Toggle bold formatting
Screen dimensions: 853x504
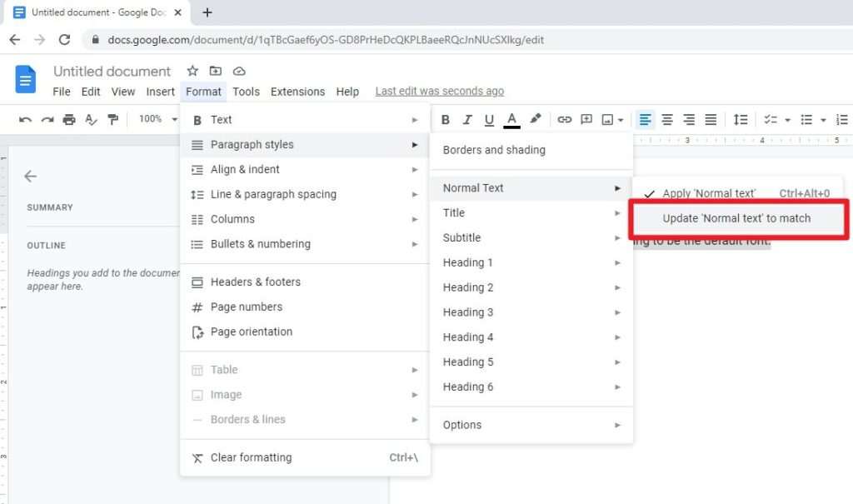(446, 119)
